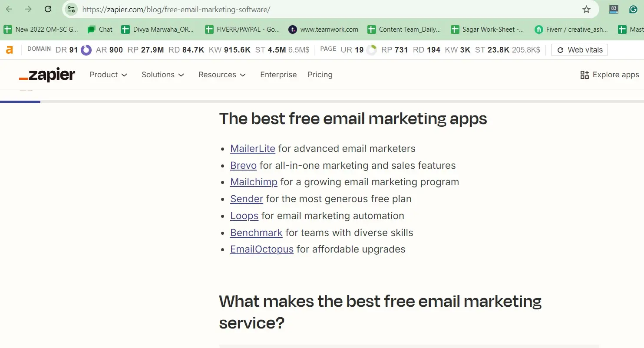644x348 pixels.
Task: Bookmark this page with the star icon
Action: 586,9
